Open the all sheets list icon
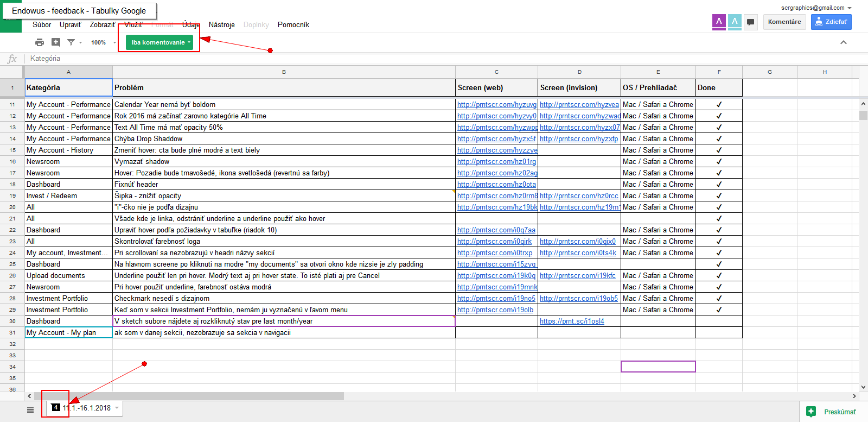The image size is (868, 423). point(30,410)
